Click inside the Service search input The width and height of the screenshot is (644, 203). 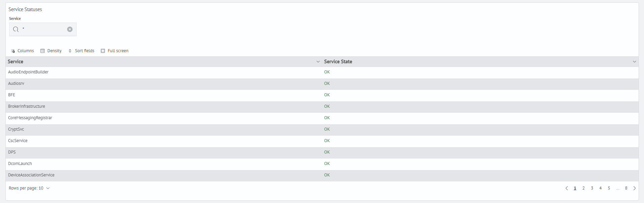[x=43, y=29]
